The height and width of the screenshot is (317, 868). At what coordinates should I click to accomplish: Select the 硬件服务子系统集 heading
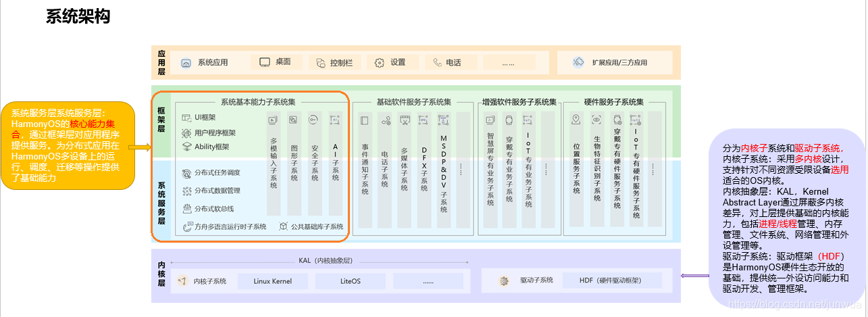tap(614, 102)
